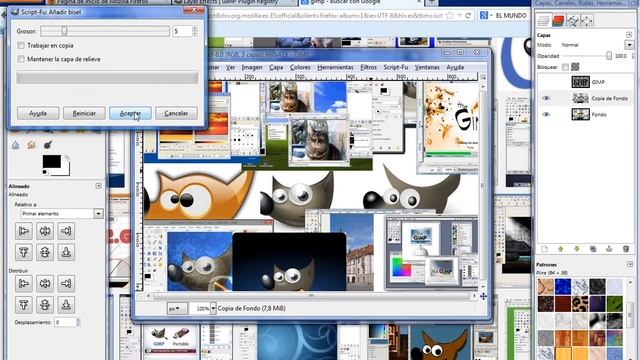Click Alineado align vertical middle button
The width and height of the screenshot is (640, 360).
click(x=45, y=252)
